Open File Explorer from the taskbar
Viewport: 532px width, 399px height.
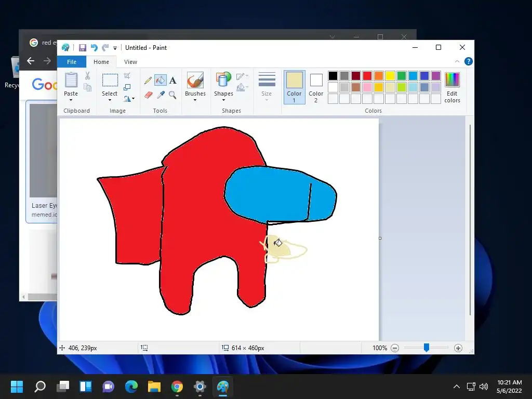(x=154, y=387)
